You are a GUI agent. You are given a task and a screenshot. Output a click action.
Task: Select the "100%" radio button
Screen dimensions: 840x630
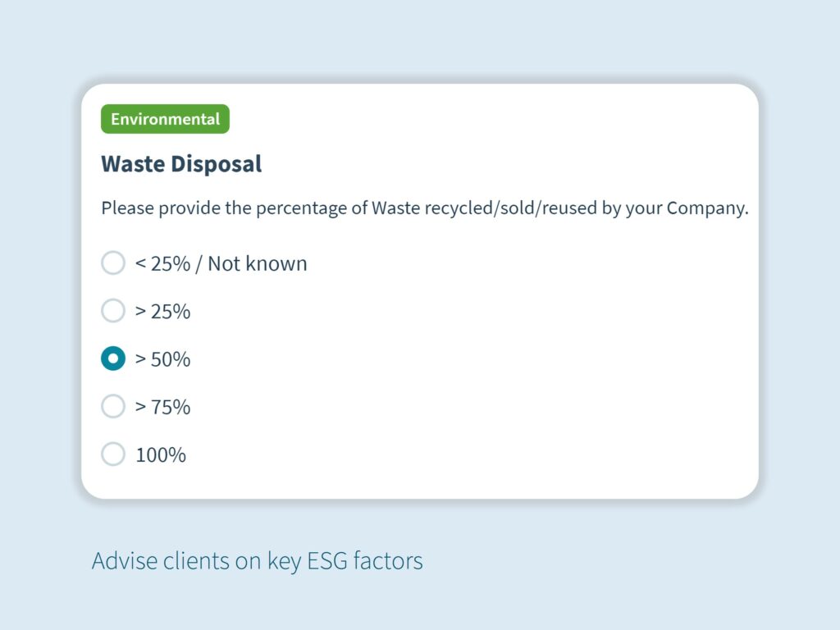pyautogui.click(x=112, y=454)
